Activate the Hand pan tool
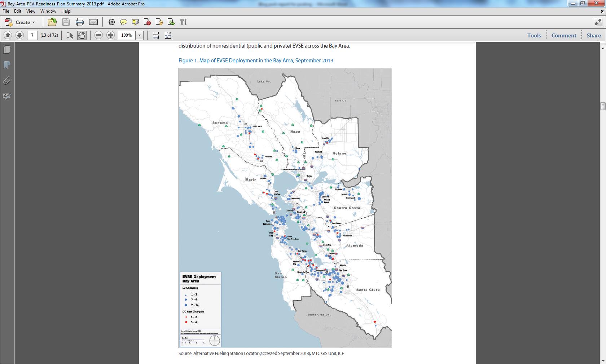 82,35
